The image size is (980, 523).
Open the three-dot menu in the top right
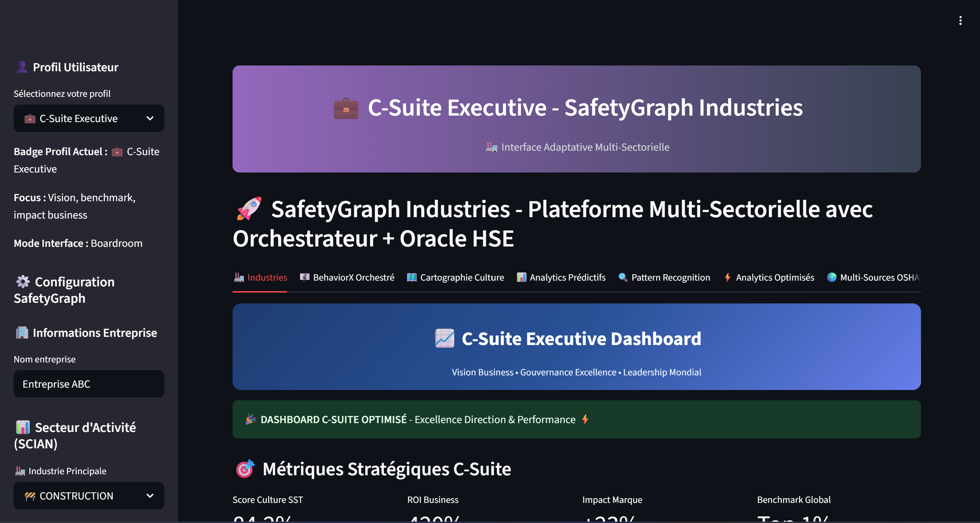960,21
